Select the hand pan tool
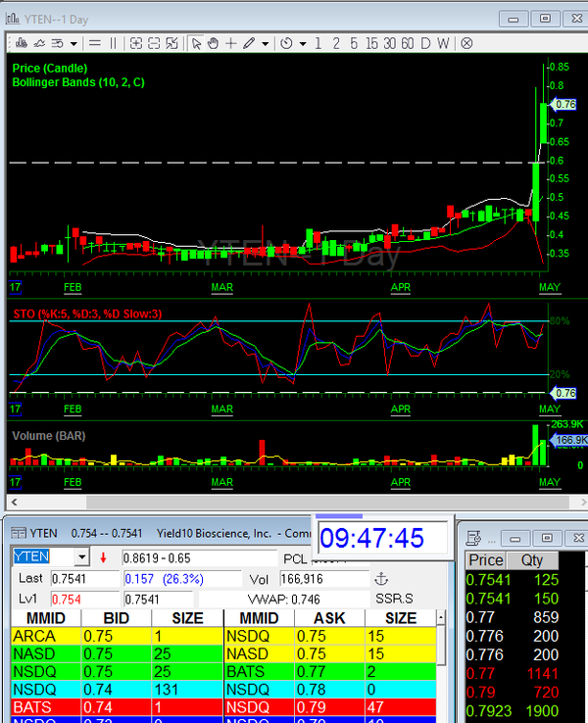This screenshot has width=588, height=723. click(214, 43)
